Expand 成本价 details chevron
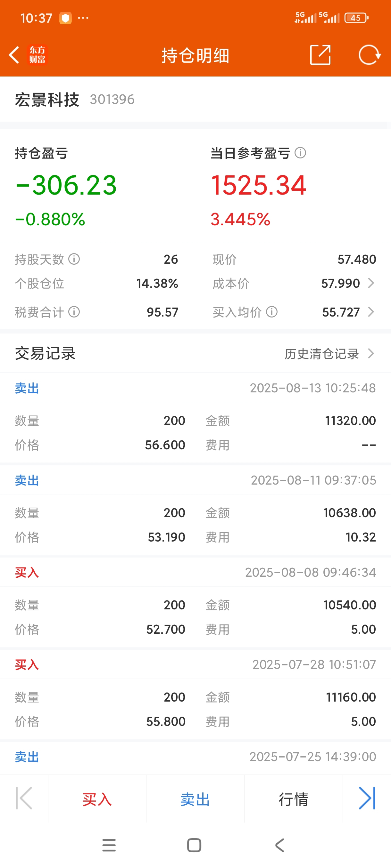Viewport: 391px width, 868px height. pyautogui.click(x=371, y=283)
